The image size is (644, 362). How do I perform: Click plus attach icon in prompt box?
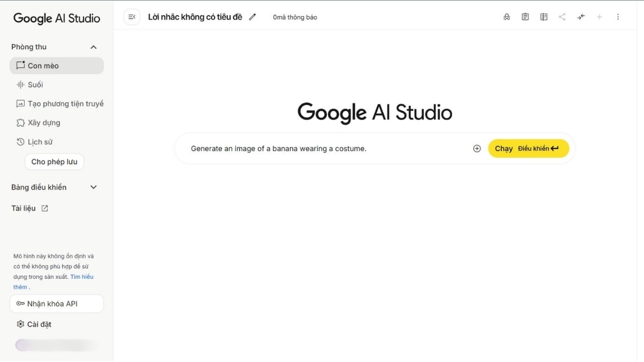coord(477,149)
